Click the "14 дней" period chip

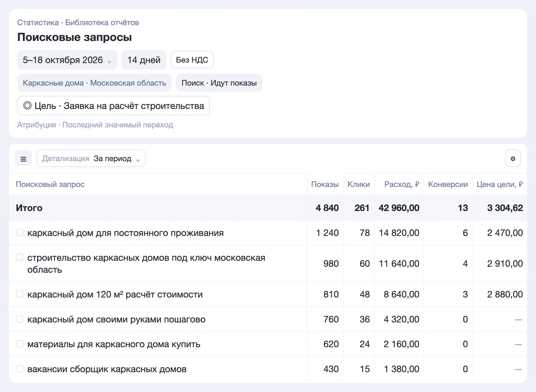(x=144, y=60)
